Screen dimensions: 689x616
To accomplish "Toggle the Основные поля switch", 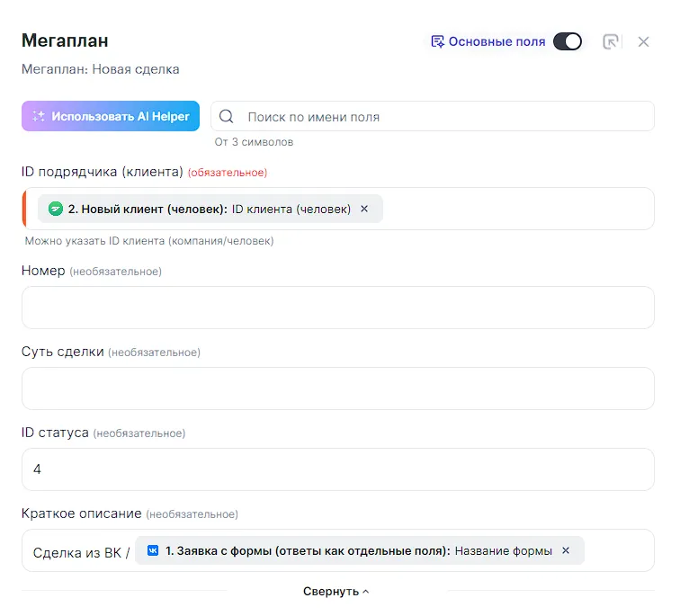I will [567, 41].
